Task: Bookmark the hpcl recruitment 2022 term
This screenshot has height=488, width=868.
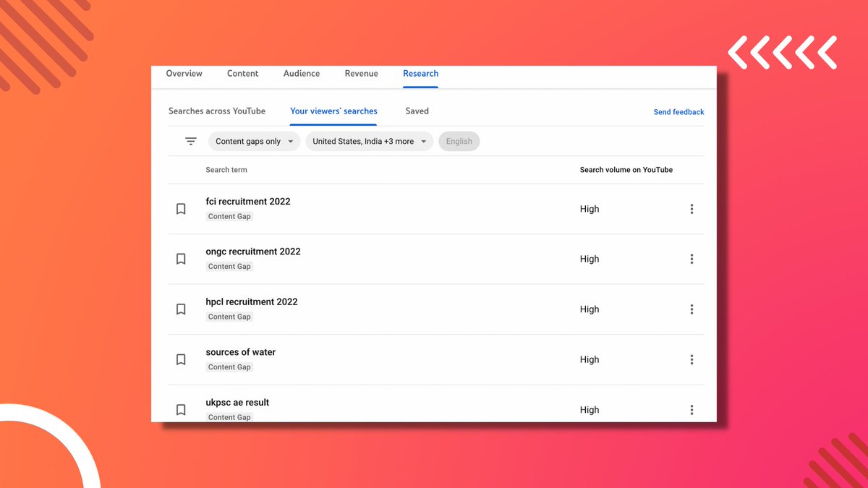Action: (181, 309)
